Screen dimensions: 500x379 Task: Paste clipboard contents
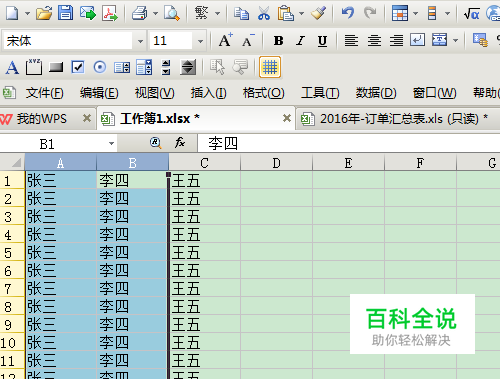(286, 13)
